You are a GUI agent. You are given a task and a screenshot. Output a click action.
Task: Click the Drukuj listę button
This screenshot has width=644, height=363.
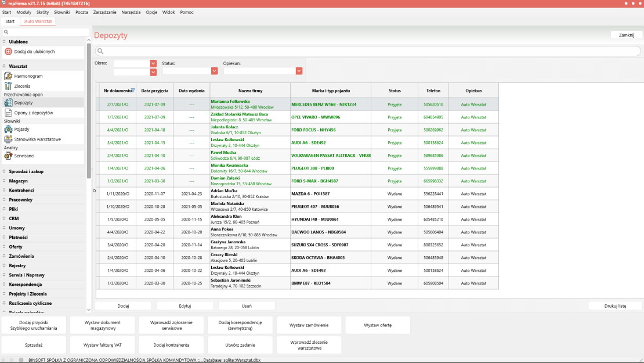click(615, 306)
